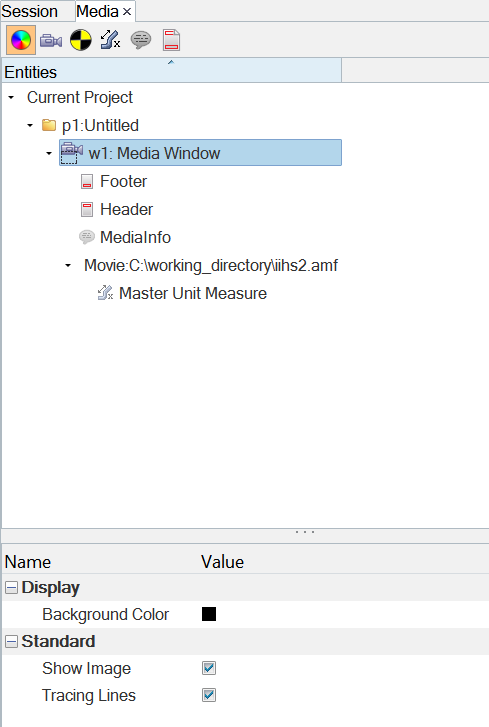Click the color wheel toolbar icon
489x727 pixels.
pos(21,40)
